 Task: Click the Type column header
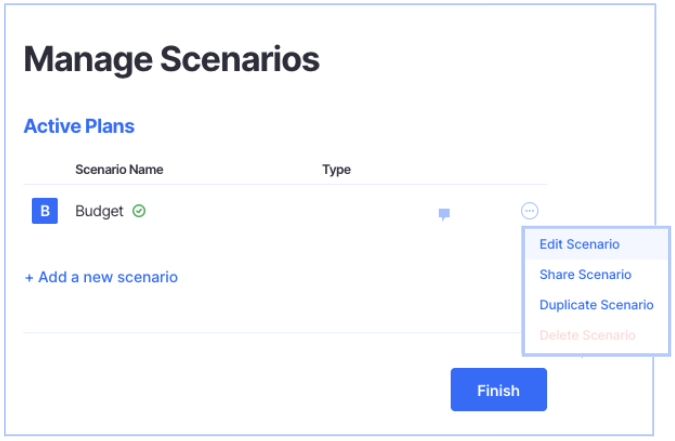336,169
